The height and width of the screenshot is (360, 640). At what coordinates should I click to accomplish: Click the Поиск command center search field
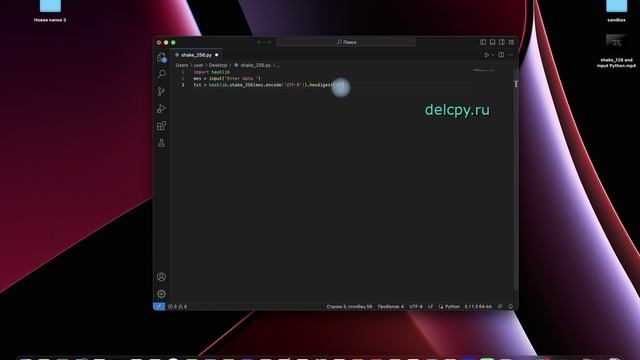click(346, 42)
